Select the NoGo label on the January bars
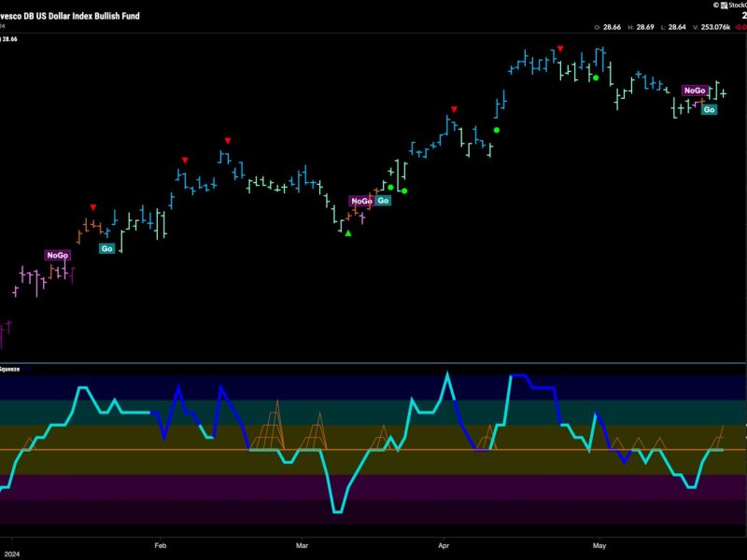 58,255
